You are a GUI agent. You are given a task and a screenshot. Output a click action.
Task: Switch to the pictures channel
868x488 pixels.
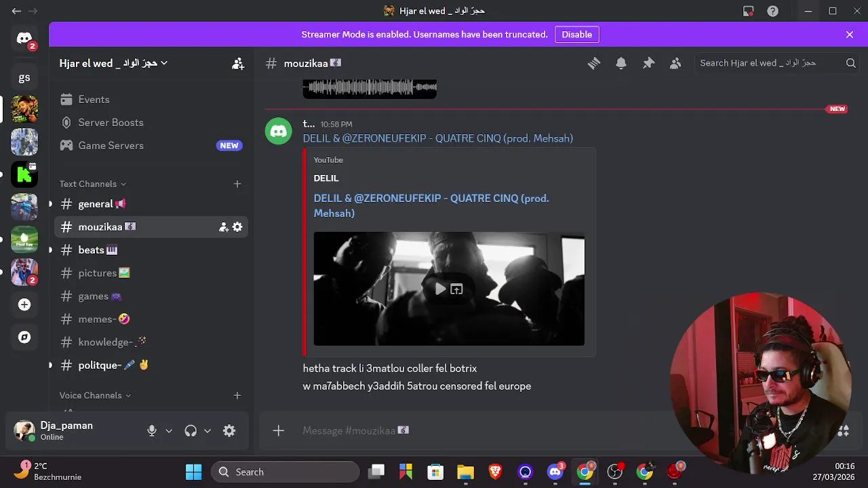pos(151,273)
